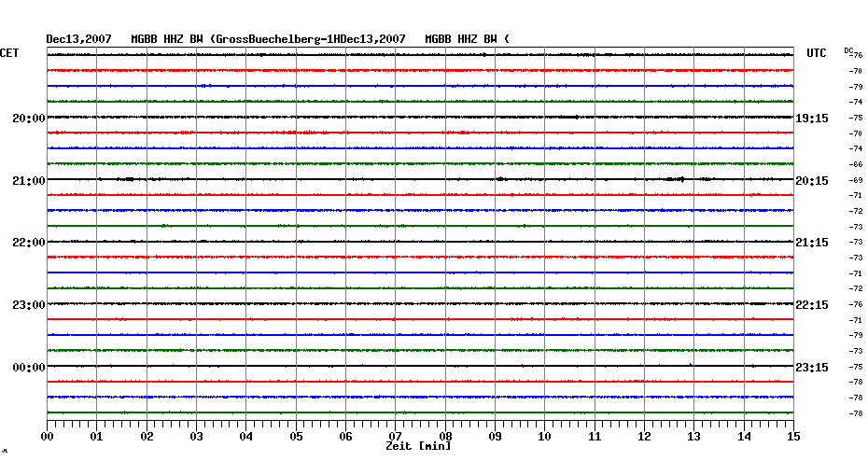
Task: Click the black seismic trace at 21:00 CET
Action: pos(420,179)
